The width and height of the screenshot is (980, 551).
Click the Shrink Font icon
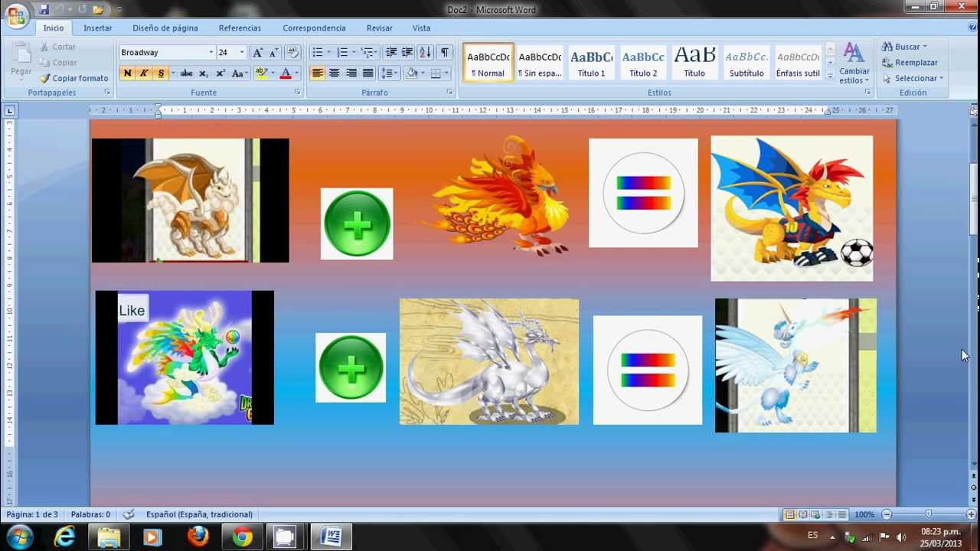coord(273,52)
